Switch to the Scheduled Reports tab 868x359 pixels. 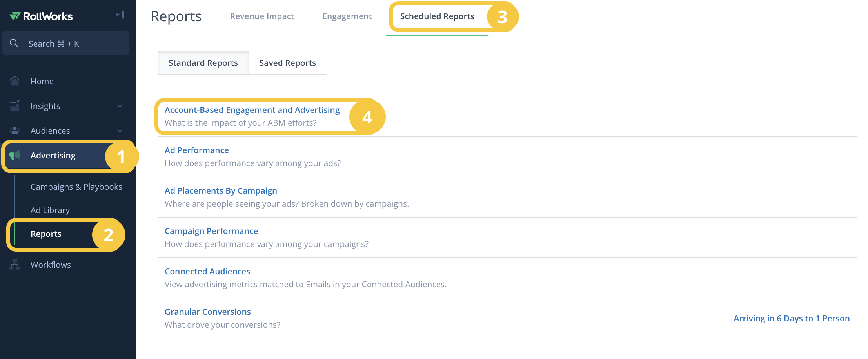click(437, 16)
